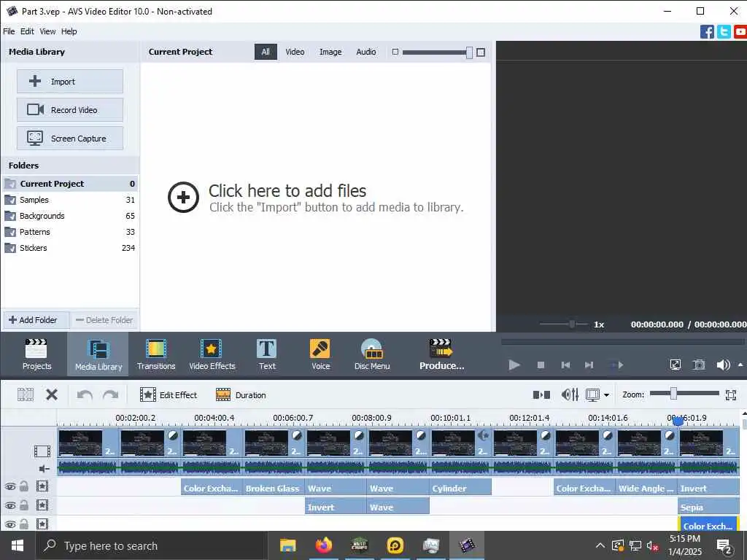Screen dimensions: 747x560
Task: Filter library by Audio tab
Action: pyautogui.click(x=366, y=52)
